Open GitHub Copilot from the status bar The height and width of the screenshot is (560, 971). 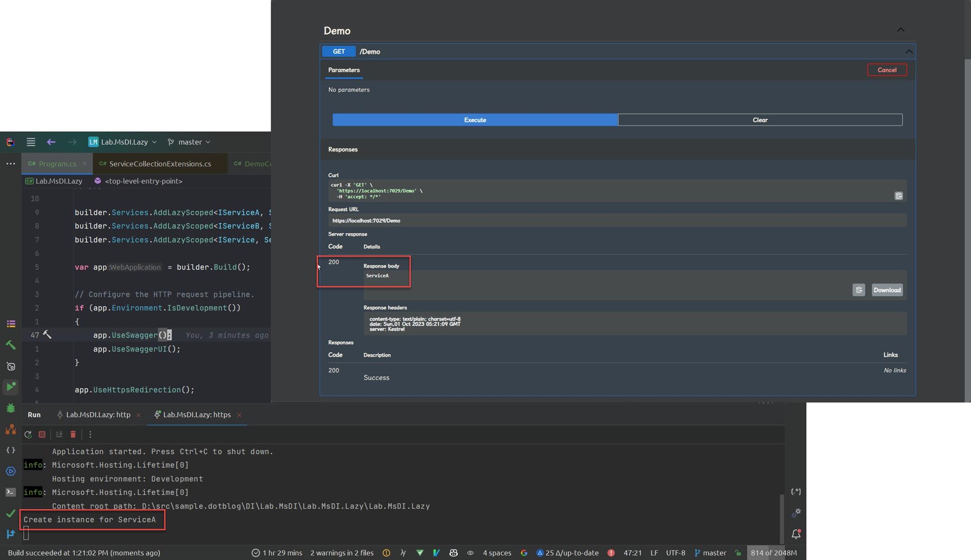(x=453, y=552)
